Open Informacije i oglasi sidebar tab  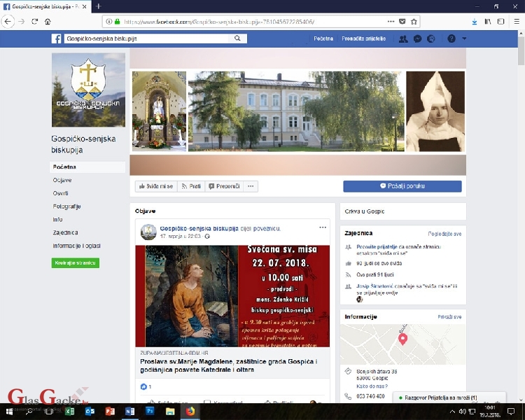[77, 246]
